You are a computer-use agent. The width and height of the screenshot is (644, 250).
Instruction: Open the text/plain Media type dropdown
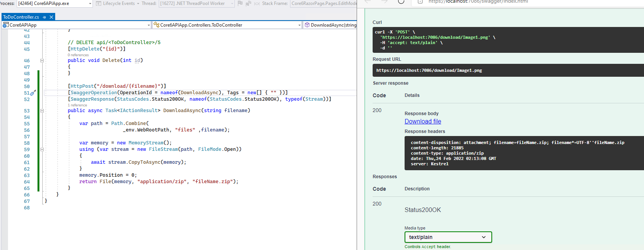[x=448, y=237]
